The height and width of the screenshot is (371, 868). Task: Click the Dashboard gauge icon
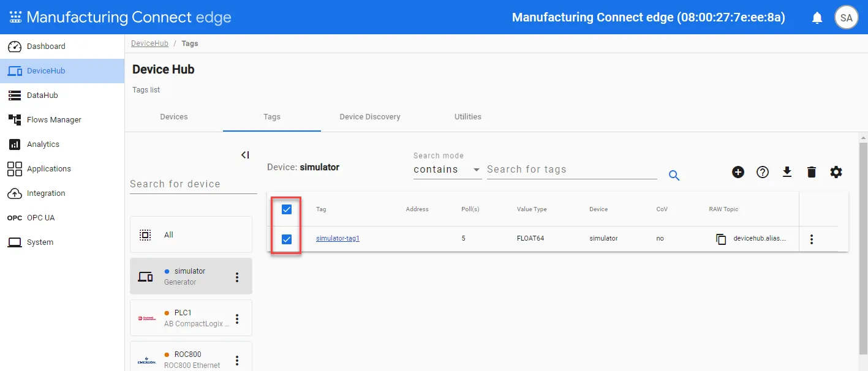15,47
